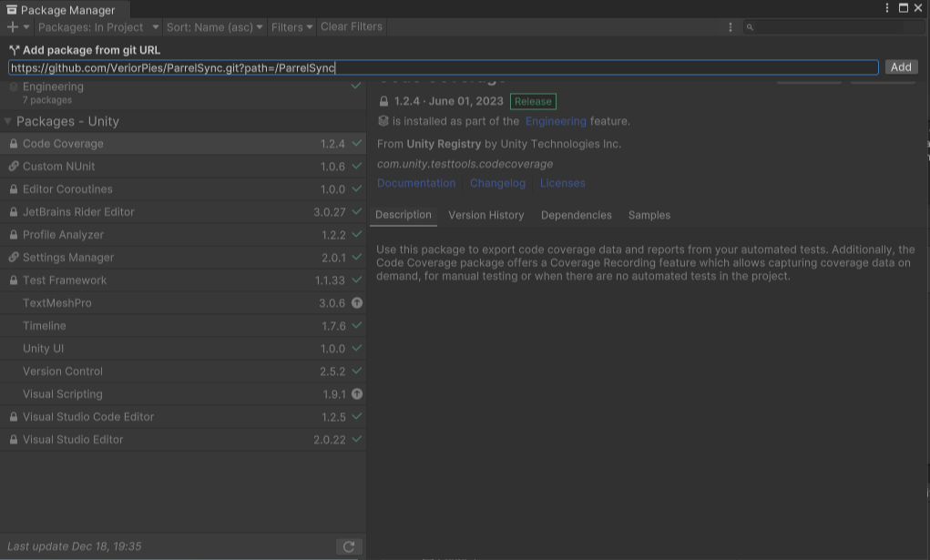This screenshot has height=560, width=930.
Task: Click lock icon beside Visual Studio Editor
Action: [x=13, y=440]
